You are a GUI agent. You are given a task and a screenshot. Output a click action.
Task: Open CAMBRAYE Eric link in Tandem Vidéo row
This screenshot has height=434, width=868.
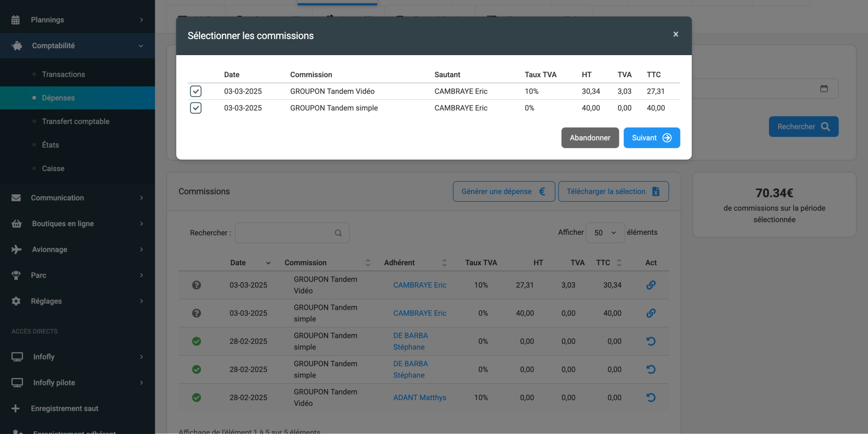click(x=420, y=285)
